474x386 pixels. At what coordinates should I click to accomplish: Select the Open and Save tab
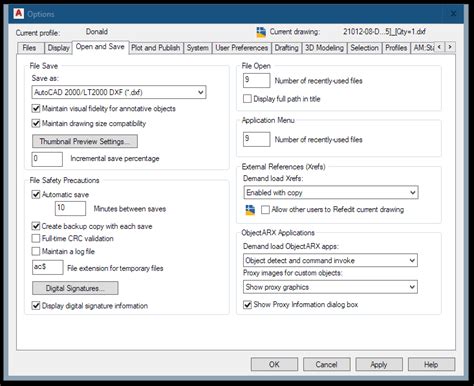tap(100, 47)
